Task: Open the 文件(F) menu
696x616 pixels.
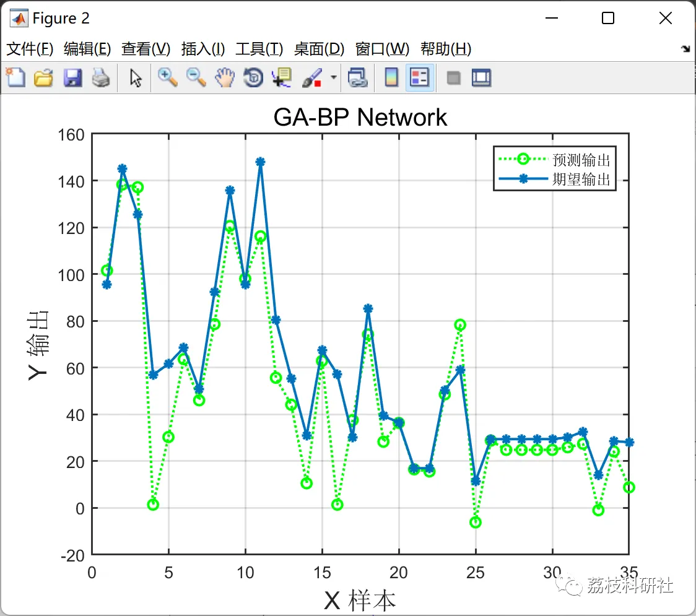Action: click(x=30, y=48)
